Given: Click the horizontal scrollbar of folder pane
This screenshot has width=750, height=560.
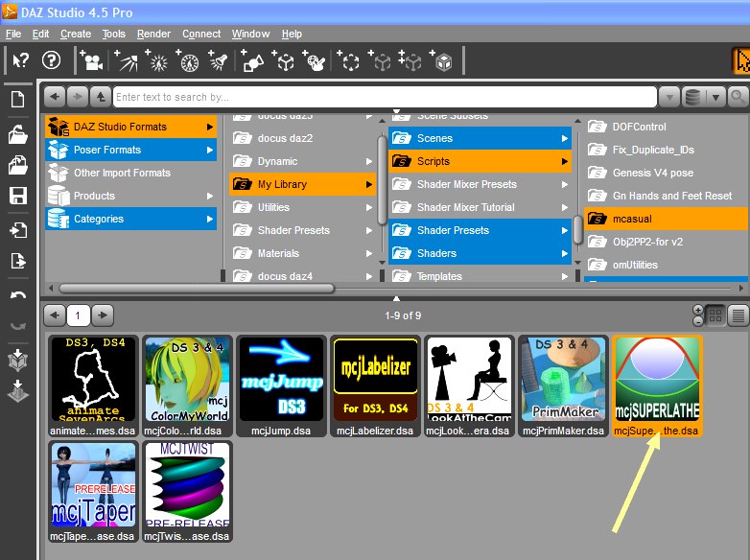Looking at the screenshot, I should tap(196, 289).
